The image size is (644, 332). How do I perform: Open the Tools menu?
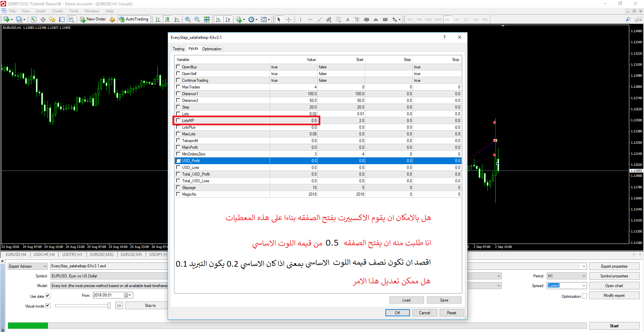click(74, 11)
